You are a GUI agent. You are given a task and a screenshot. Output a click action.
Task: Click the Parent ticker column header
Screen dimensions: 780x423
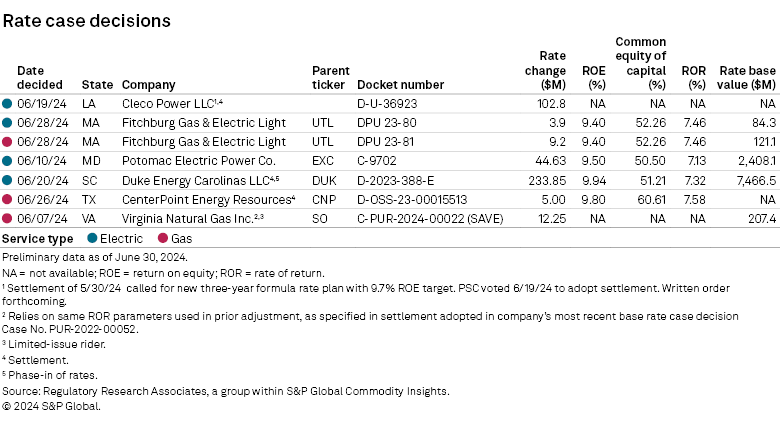coord(329,78)
